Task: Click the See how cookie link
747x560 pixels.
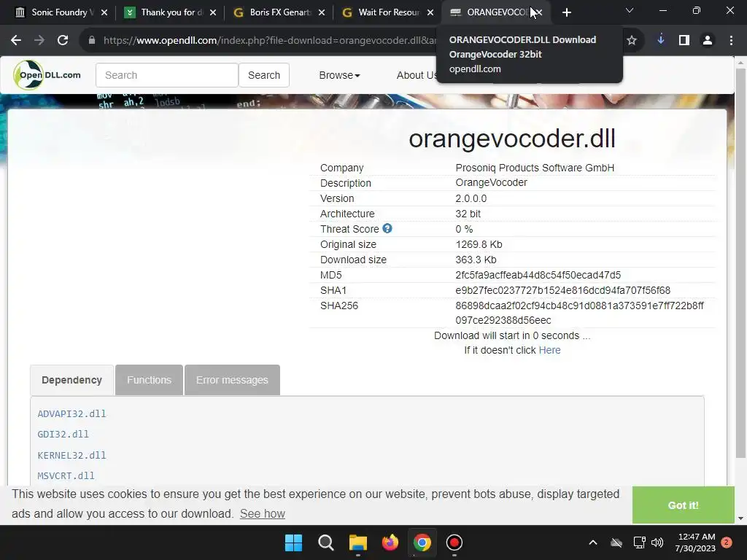Action: pyautogui.click(x=262, y=514)
